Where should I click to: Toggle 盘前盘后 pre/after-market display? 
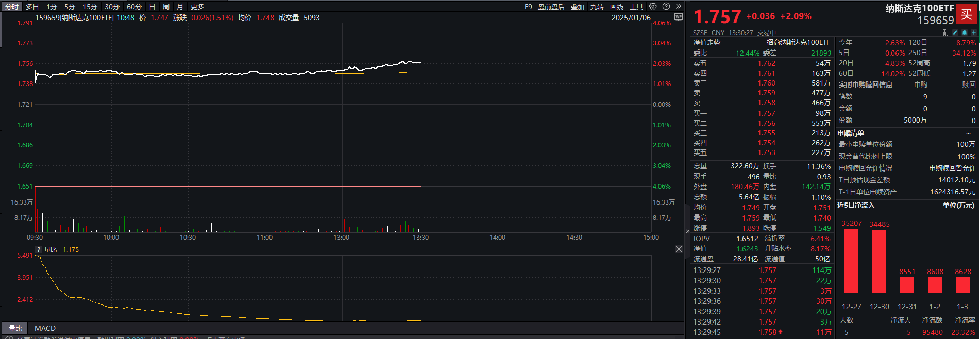[x=551, y=7]
